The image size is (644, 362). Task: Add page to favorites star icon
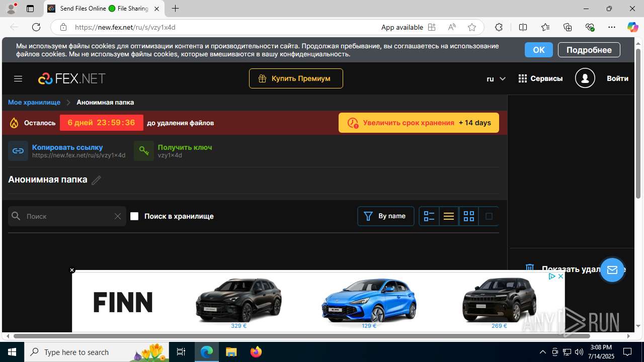click(472, 27)
